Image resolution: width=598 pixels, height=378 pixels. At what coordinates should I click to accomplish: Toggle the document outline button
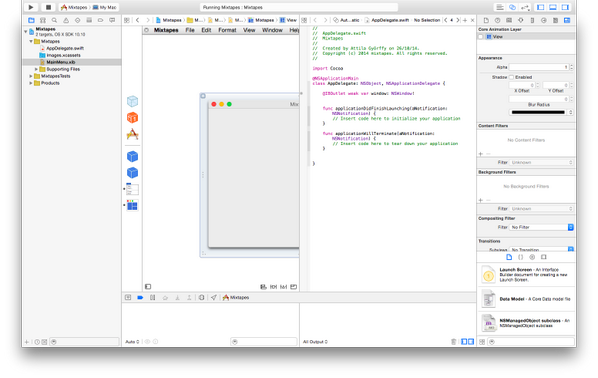point(148,286)
